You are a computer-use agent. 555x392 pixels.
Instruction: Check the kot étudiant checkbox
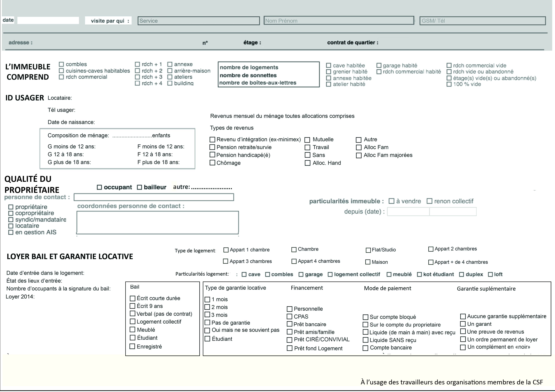(419, 275)
